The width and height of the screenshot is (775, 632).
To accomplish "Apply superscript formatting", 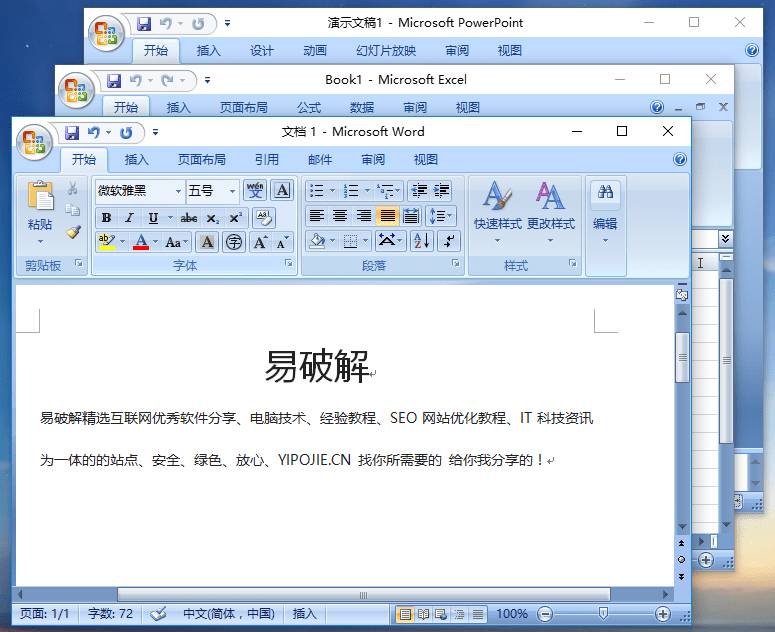I will pos(236,218).
